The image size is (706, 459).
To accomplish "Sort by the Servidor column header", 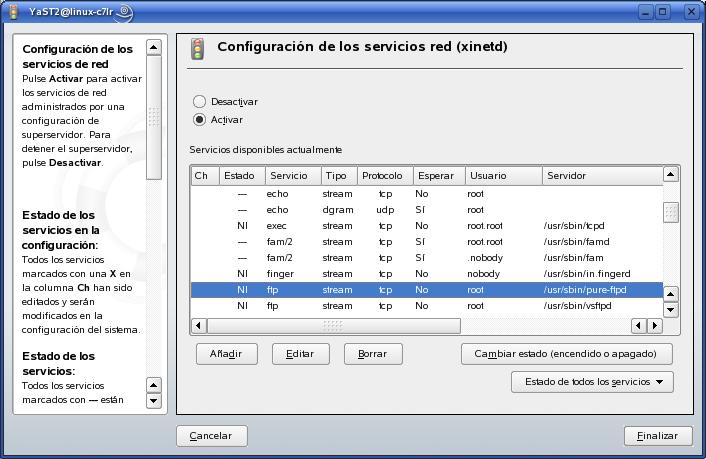I will point(603,176).
